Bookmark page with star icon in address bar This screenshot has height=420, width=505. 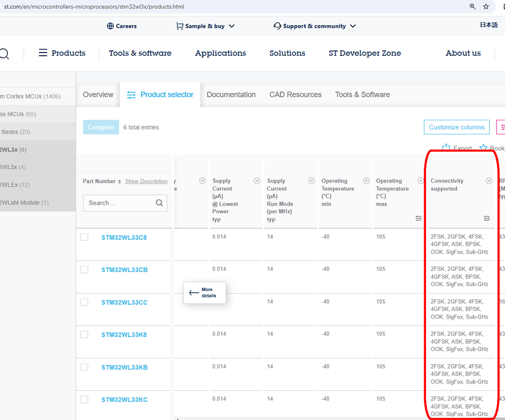pos(486,7)
